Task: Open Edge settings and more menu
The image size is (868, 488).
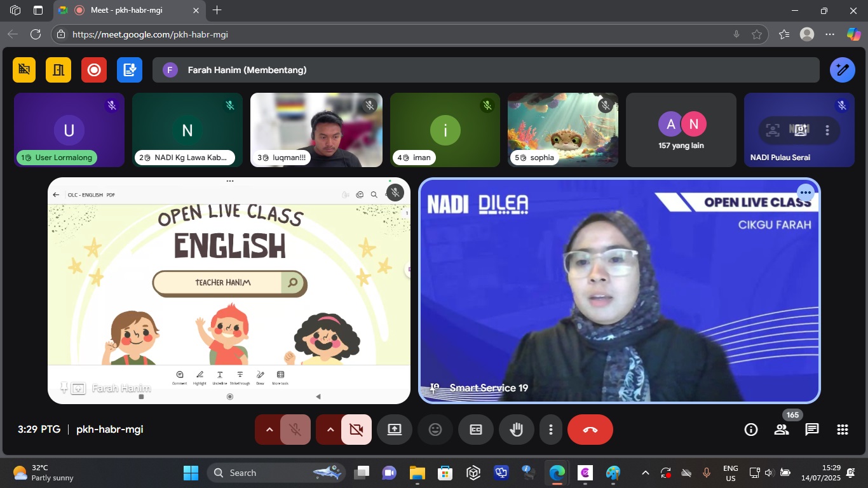Action: [829, 34]
